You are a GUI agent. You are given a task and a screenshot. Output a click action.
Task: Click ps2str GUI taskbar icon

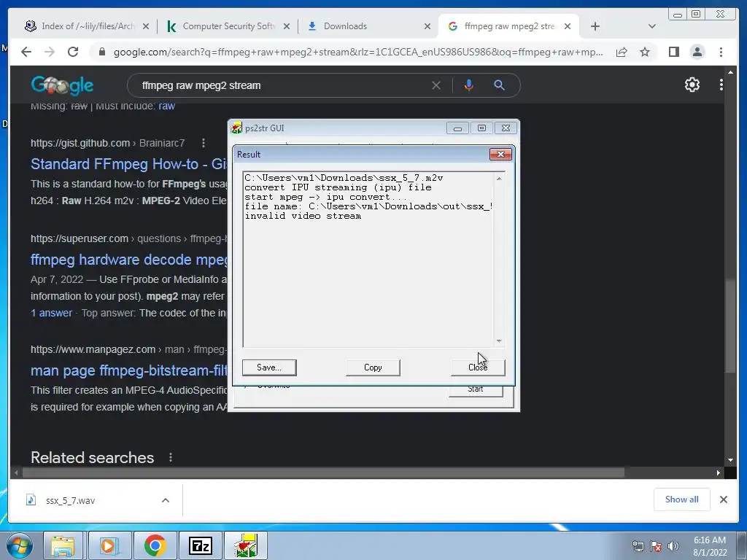tap(246, 545)
